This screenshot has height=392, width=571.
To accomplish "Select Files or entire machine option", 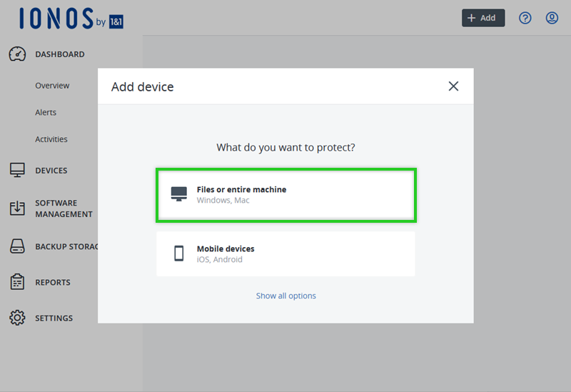I will point(285,195).
